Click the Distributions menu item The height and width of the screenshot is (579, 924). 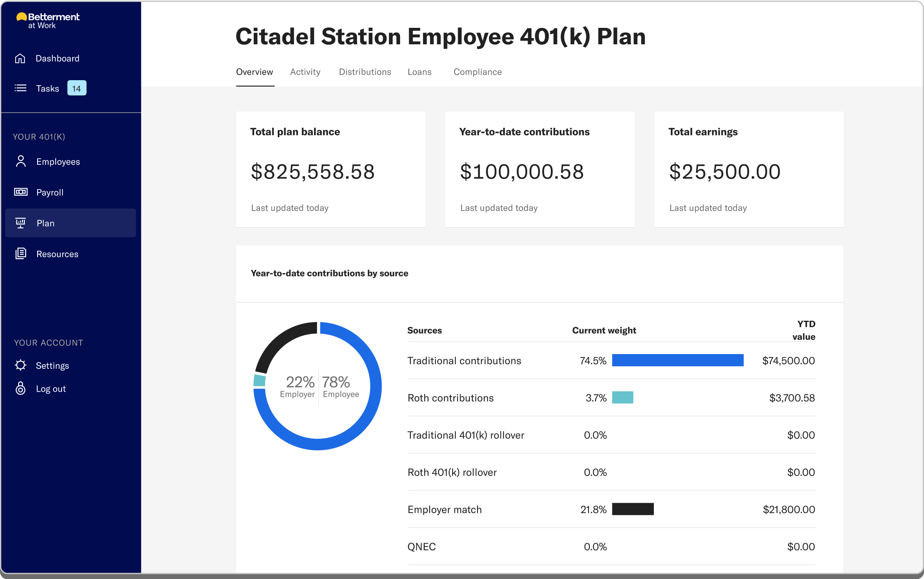coord(364,72)
